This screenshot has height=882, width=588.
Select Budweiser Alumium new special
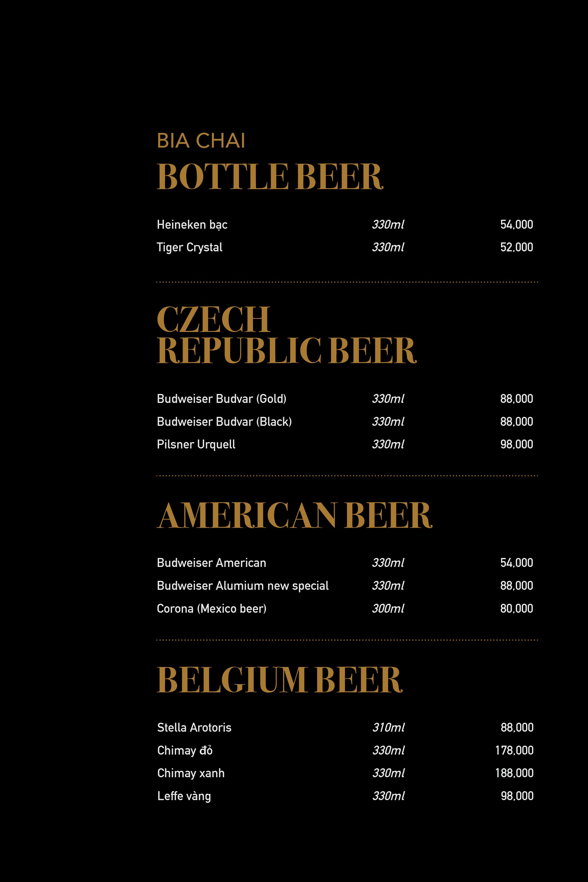[x=243, y=586]
